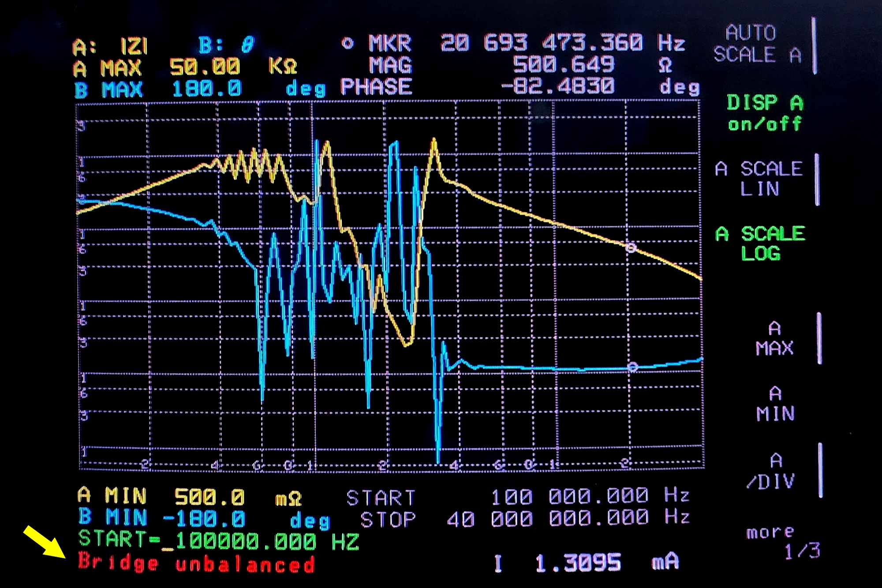Toggle DISP A on/off softkey
The width and height of the screenshot is (882, 588).
tap(764, 113)
